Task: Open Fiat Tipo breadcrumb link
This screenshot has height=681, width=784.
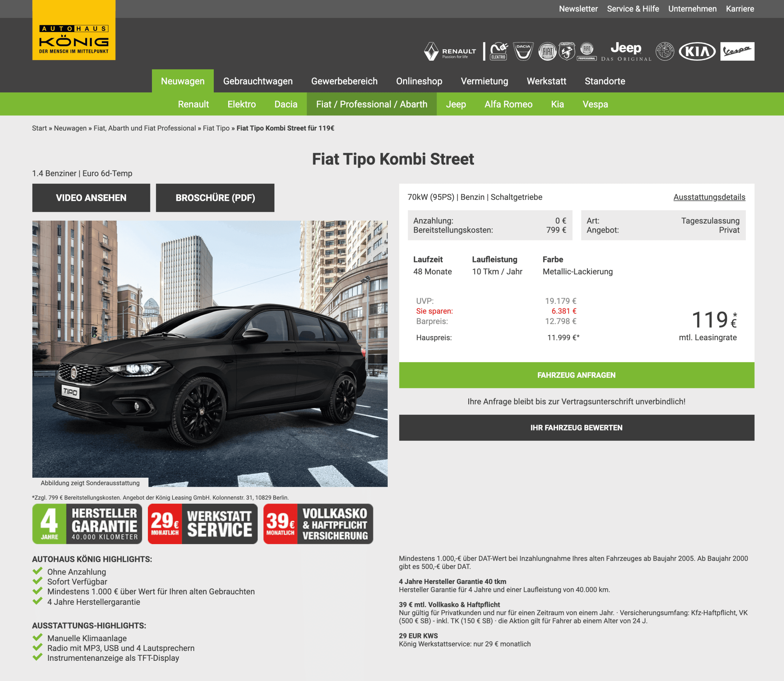Action: point(216,128)
